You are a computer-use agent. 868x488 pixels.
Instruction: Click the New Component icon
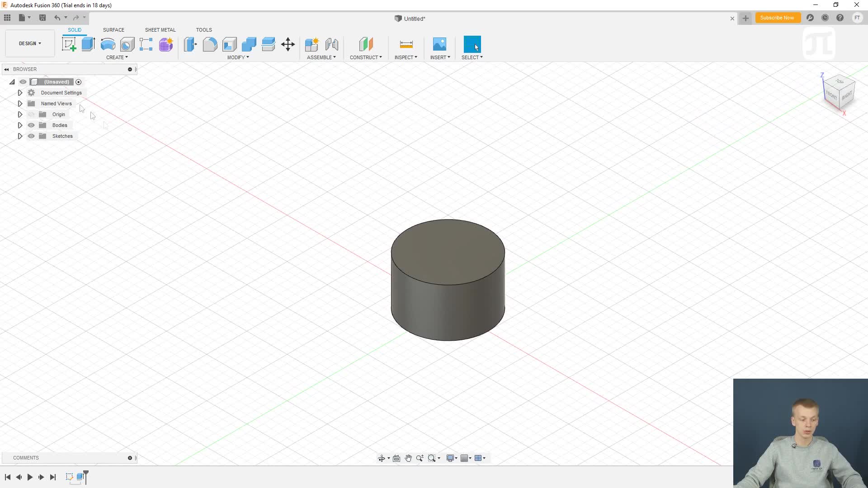pos(312,44)
